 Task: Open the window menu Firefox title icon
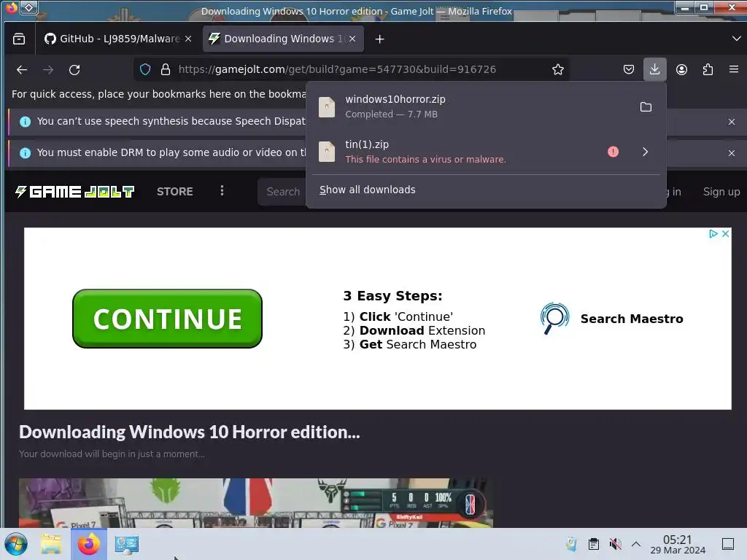point(12,7)
